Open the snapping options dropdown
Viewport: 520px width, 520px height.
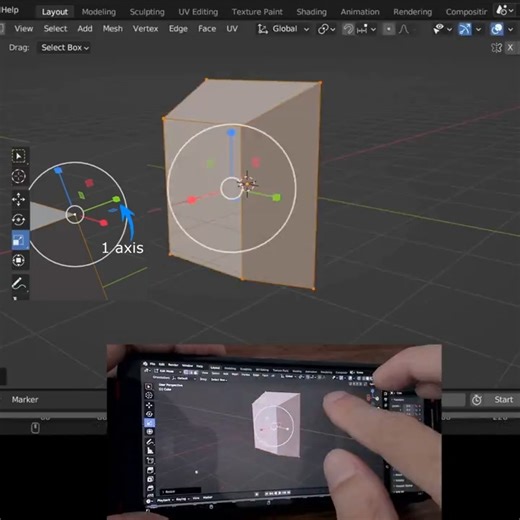(x=366, y=29)
